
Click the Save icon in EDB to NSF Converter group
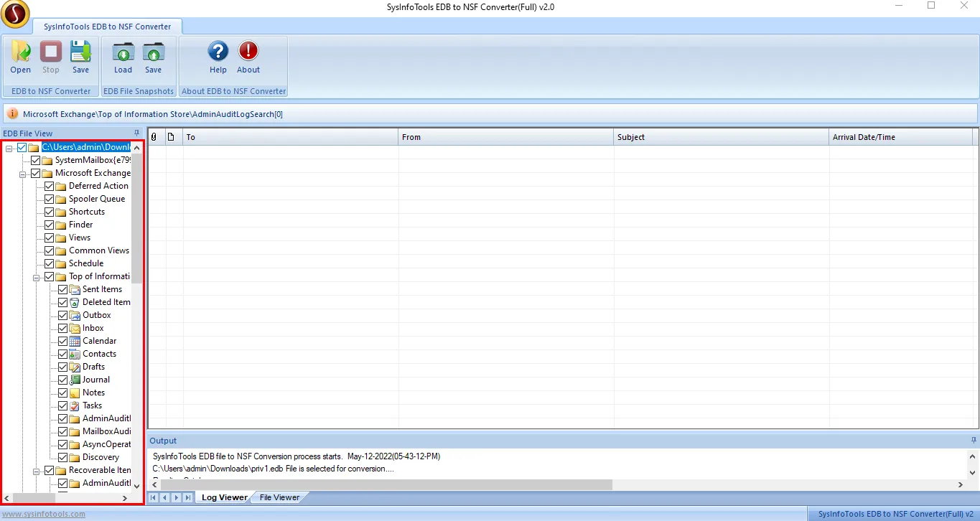tap(80, 57)
